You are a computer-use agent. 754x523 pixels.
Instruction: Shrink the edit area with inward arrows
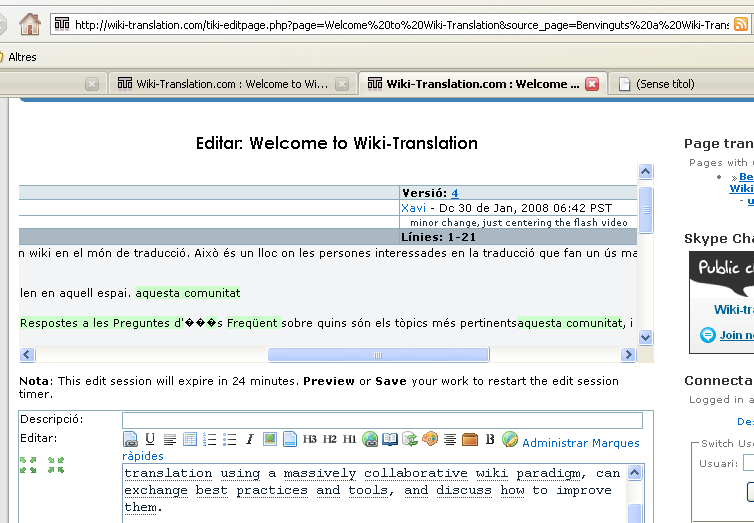(x=56, y=465)
